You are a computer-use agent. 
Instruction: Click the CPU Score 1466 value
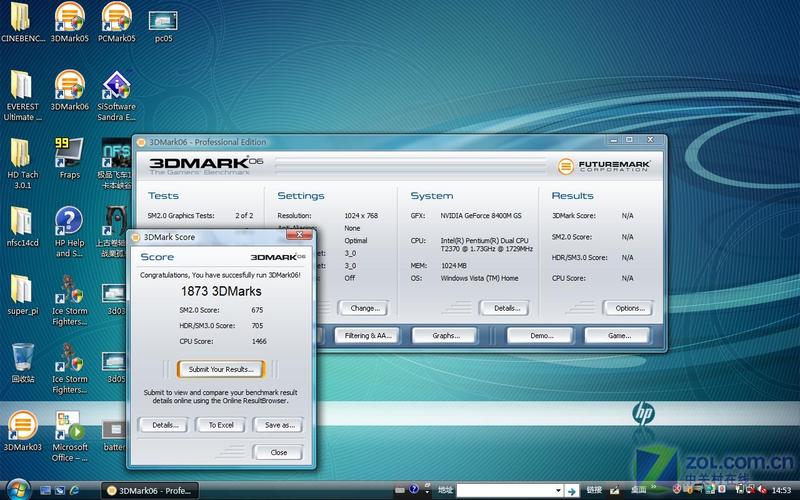pyautogui.click(x=259, y=341)
